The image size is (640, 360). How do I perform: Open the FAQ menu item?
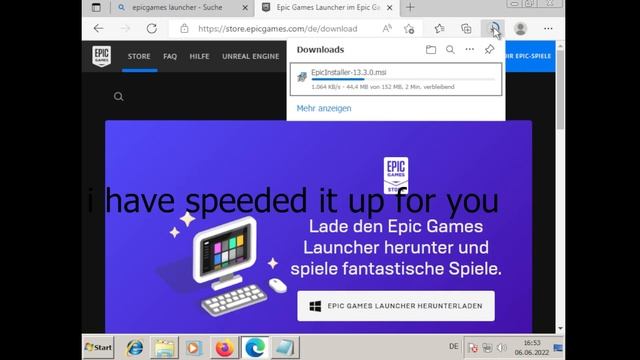(170, 56)
